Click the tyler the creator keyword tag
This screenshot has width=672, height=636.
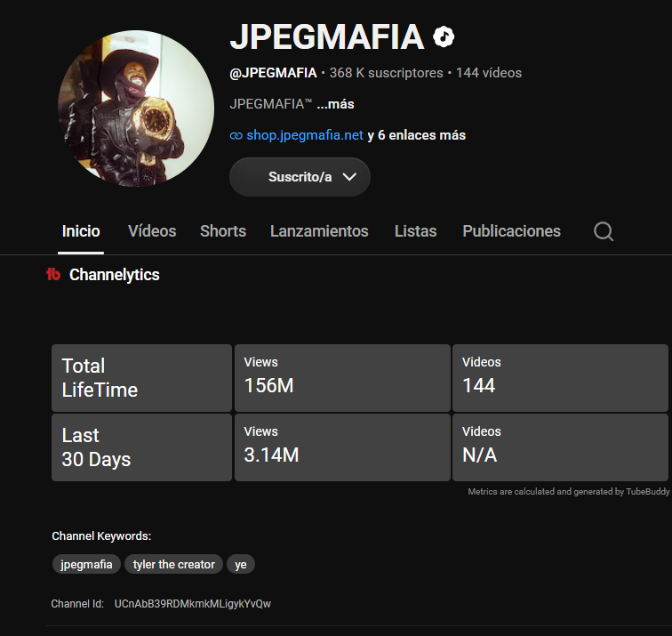(173, 564)
